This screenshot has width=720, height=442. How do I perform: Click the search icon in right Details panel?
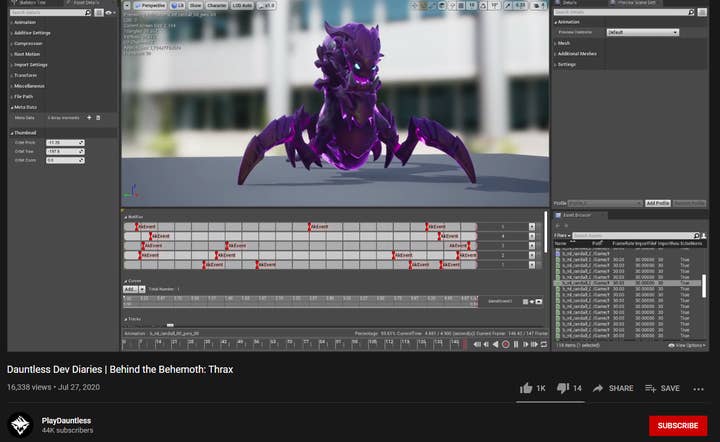[691, 12]
